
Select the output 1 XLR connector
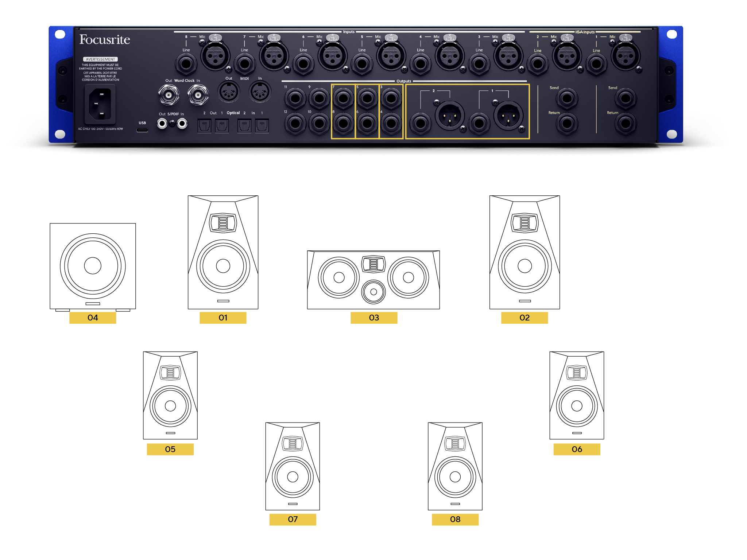point(508,116)
